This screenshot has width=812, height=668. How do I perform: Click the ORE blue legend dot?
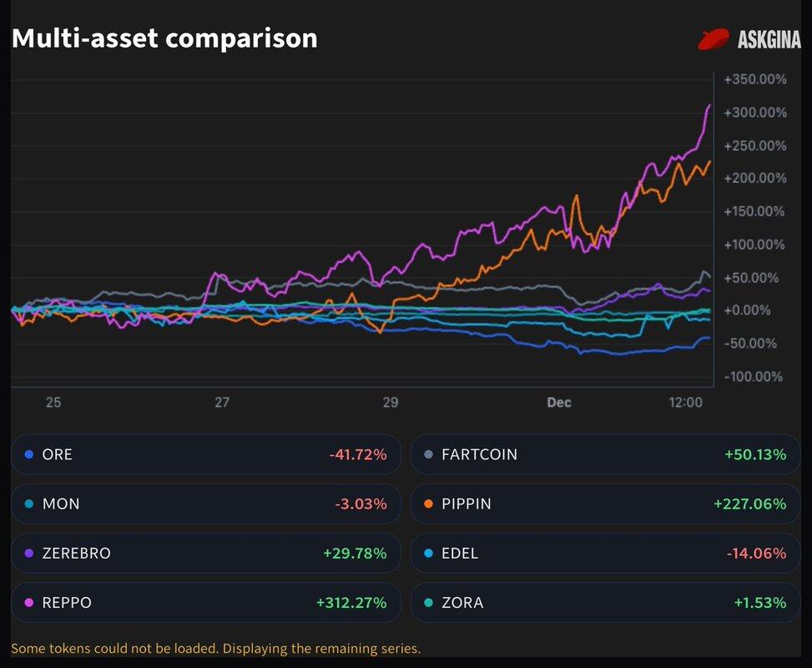click(x=29, y=455)
